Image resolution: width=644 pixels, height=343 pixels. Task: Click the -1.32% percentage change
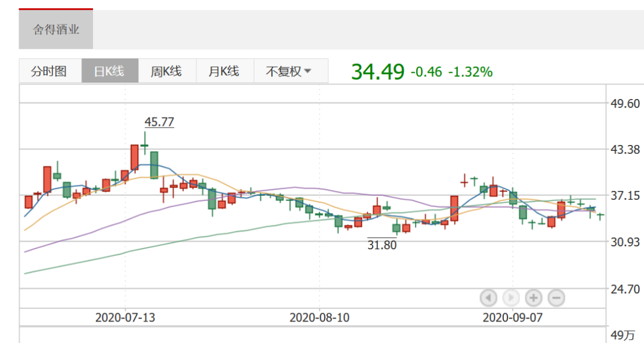click(x=470, y=72)
